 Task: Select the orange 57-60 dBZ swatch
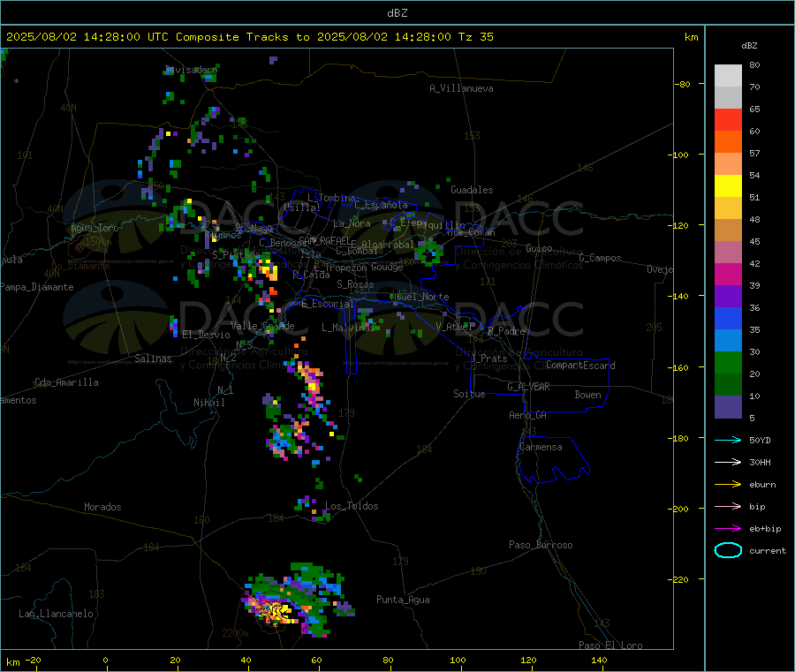coord(728,142)
